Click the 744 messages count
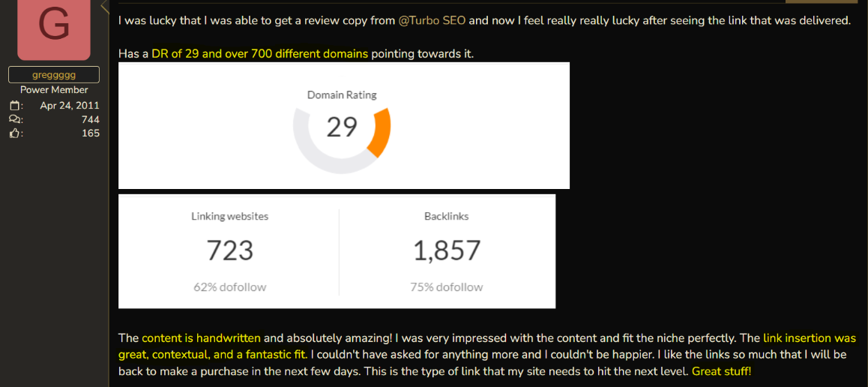 click(x=90, y=119)
